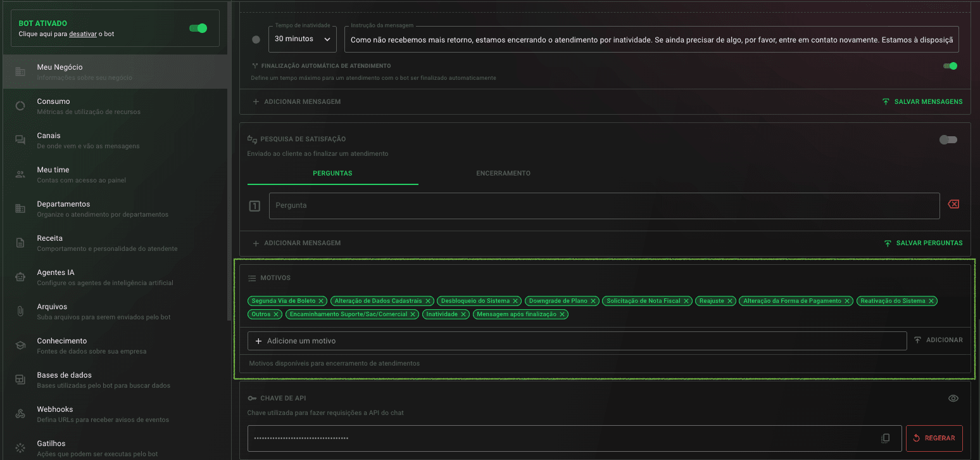Remove Alteração da Forma de Pagamento tag

click(x=847, y=301)
